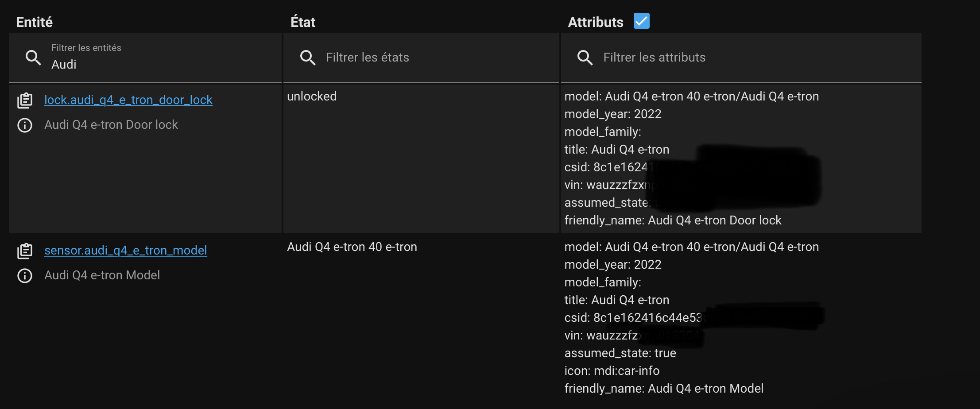This screenshot has width=980, height=409.
Task: Click the Audi Q4 e-tron 40 e-tron state
Action: (352, 247)
